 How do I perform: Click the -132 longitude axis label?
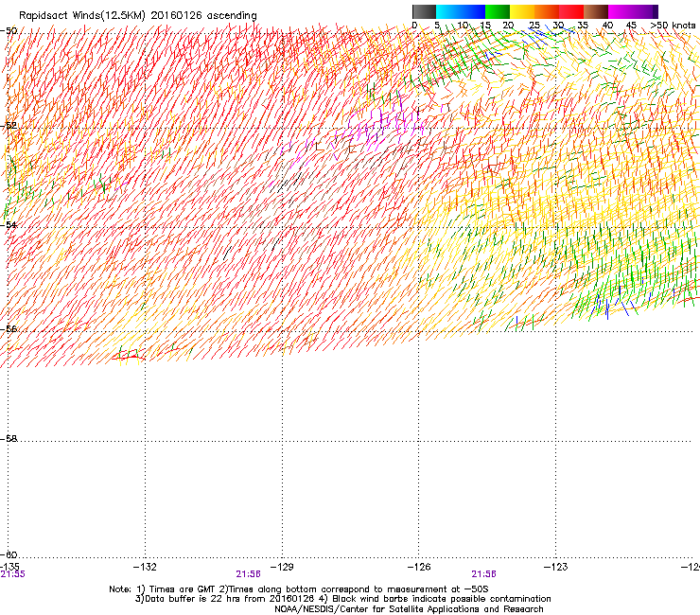pos(145,567)
